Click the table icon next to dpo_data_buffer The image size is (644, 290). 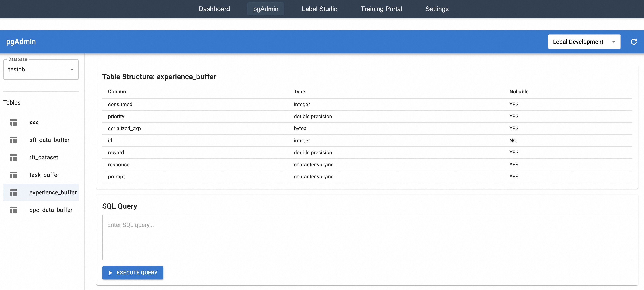(13, 210)
